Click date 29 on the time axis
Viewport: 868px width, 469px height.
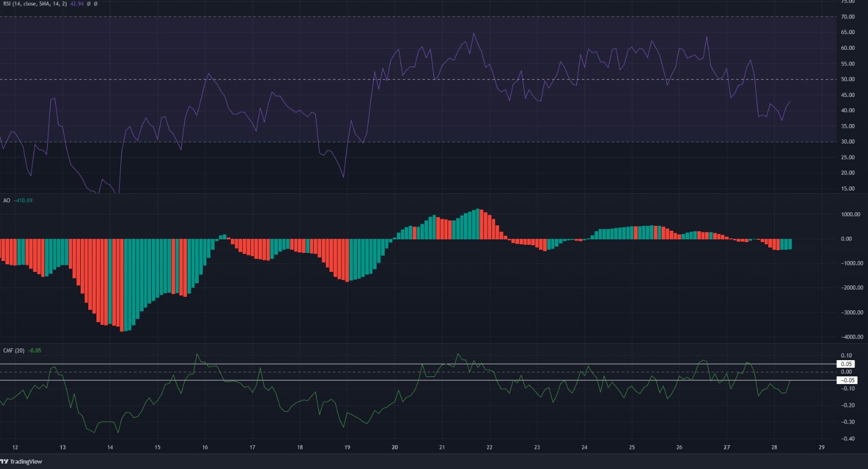(821, 447)
